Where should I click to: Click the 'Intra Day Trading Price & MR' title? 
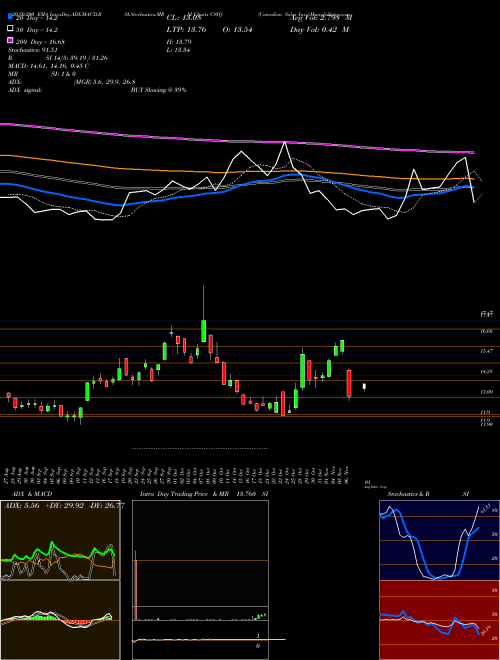[184, 494]
